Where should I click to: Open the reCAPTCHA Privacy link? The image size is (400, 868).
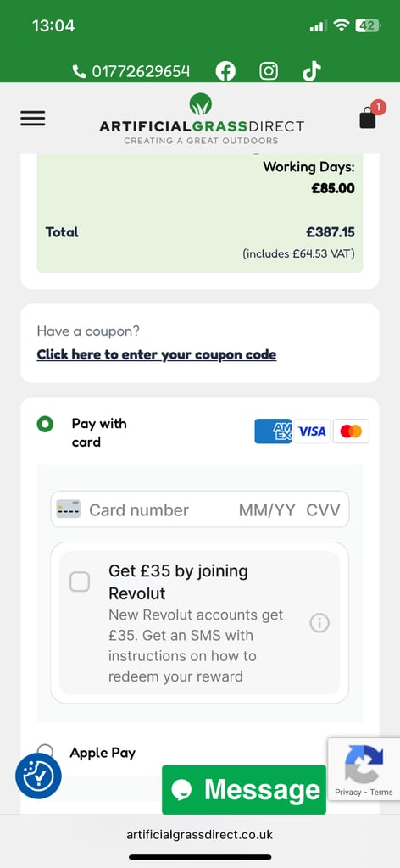tap(348, 793)
